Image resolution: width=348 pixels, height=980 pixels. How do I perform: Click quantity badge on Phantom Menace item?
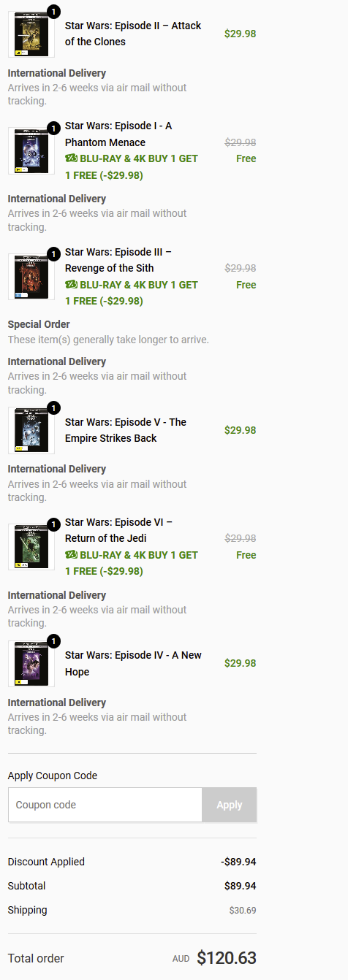point(53,129)
